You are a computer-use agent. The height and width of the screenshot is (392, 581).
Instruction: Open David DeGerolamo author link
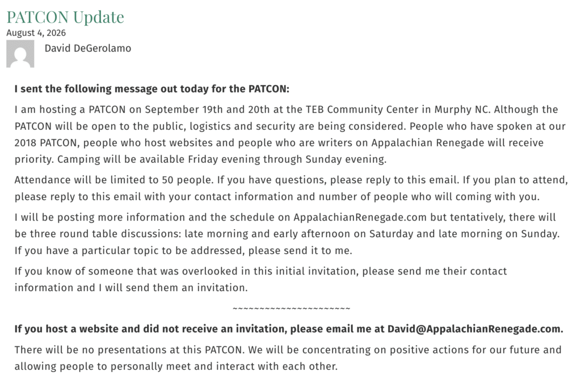pos(88,49)
